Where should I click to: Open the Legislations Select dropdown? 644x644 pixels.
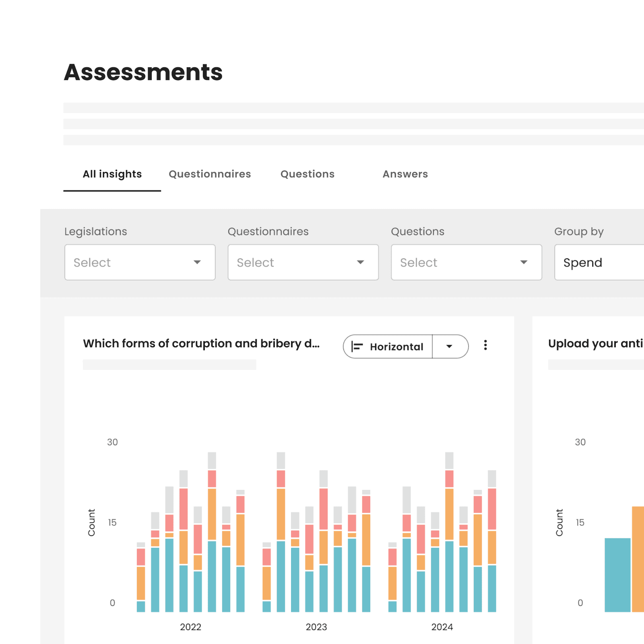point(140,262)
